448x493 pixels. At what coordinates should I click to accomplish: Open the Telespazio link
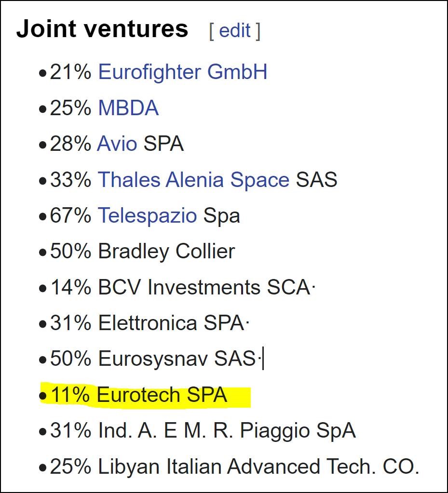point(147,216)
